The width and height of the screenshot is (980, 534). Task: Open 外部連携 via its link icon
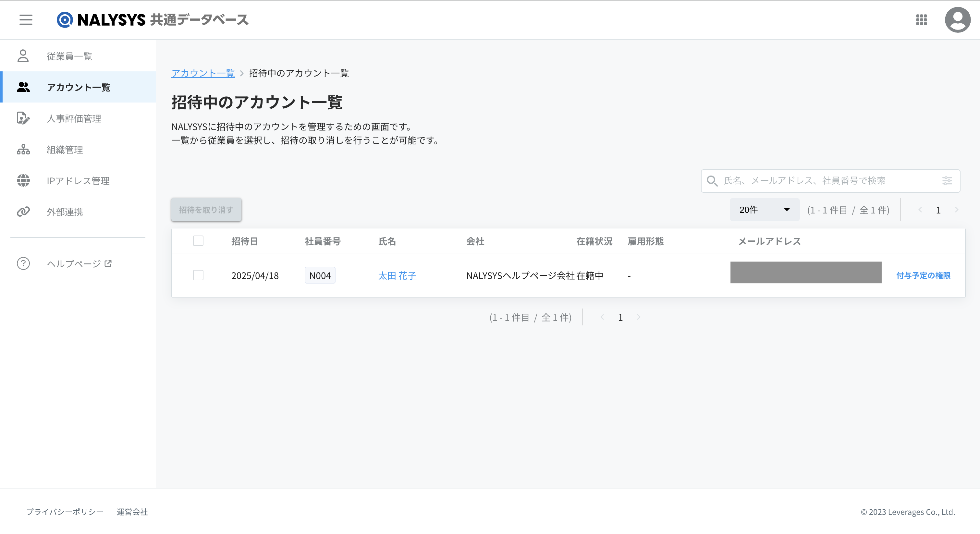click(x=23, y=212)
